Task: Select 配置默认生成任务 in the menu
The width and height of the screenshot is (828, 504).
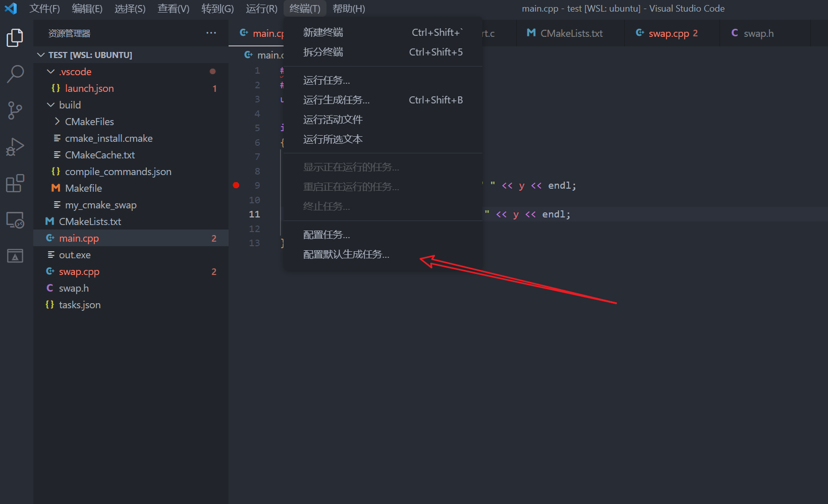Action: (346, 254)
